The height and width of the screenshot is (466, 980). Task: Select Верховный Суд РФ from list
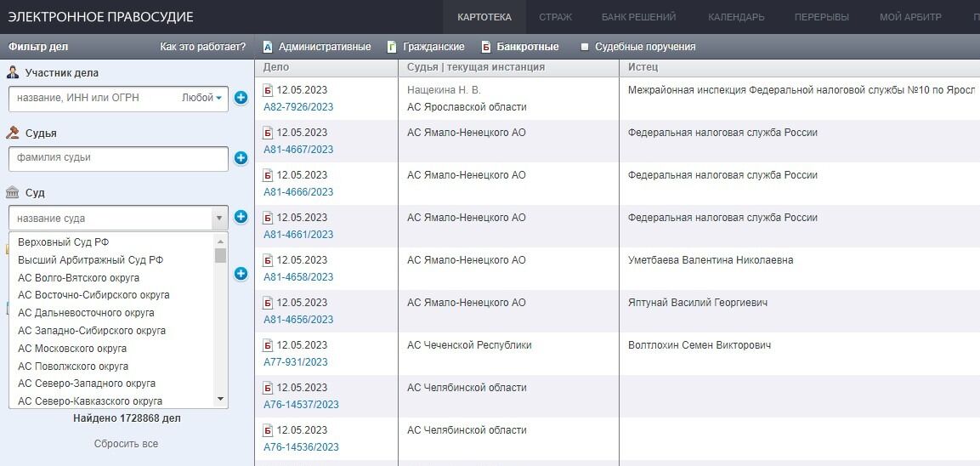pyautogui.click(x=64, y=242)
